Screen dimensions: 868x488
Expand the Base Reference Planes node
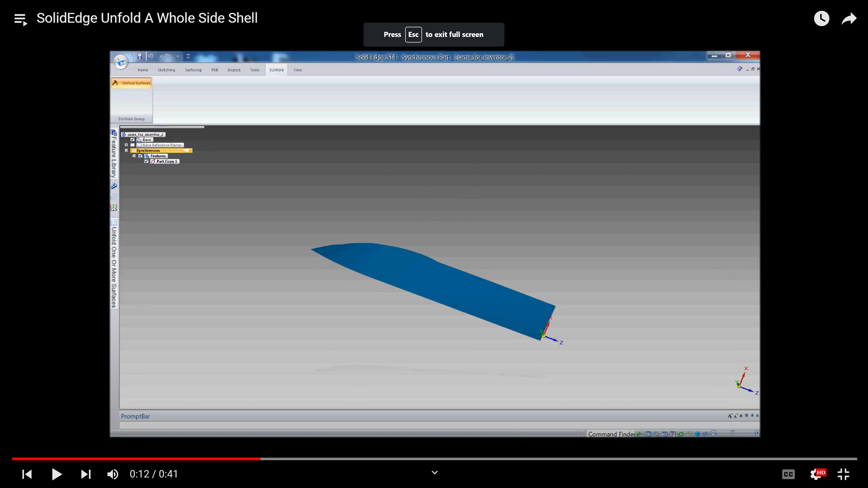coord(126,145)
